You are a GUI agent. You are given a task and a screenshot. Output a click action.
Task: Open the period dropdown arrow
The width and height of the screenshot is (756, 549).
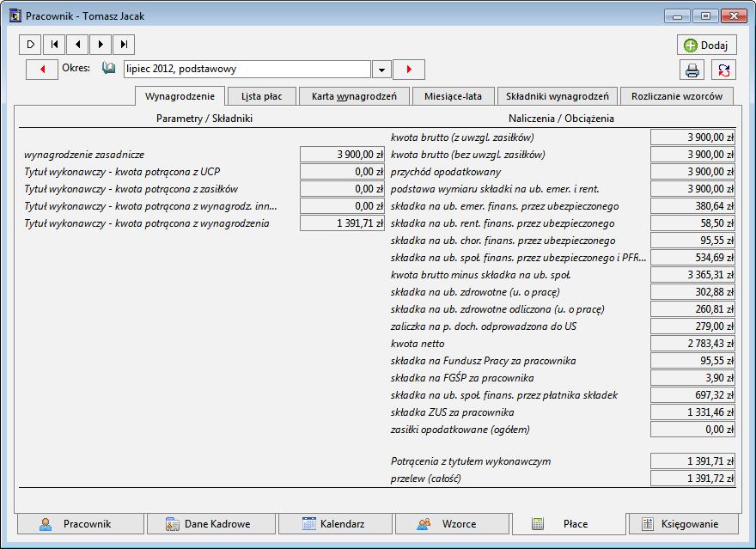(381, 70)
